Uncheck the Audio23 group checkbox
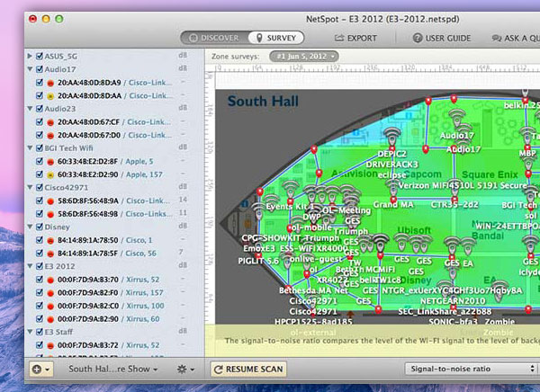This screenshot has height=392, width=540. pos(40,109)
